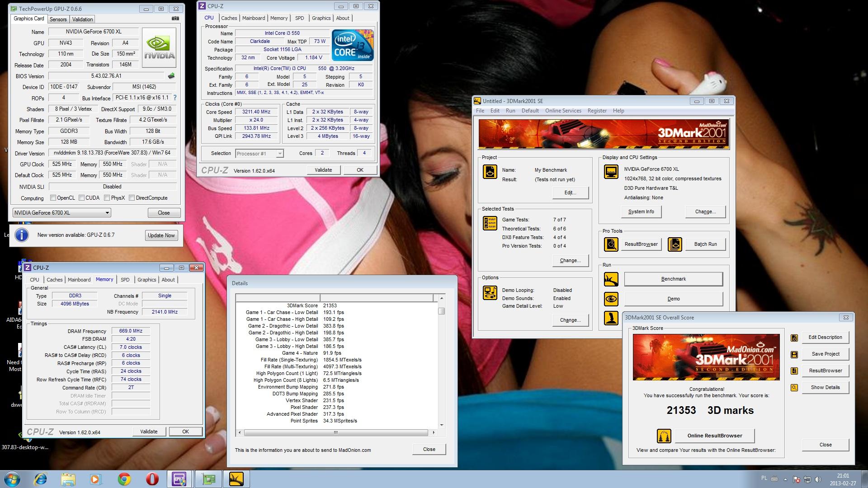Click OK in the CPU-Z Memory window
Viewport: 868px width, 488px height.
click(185, 432)
